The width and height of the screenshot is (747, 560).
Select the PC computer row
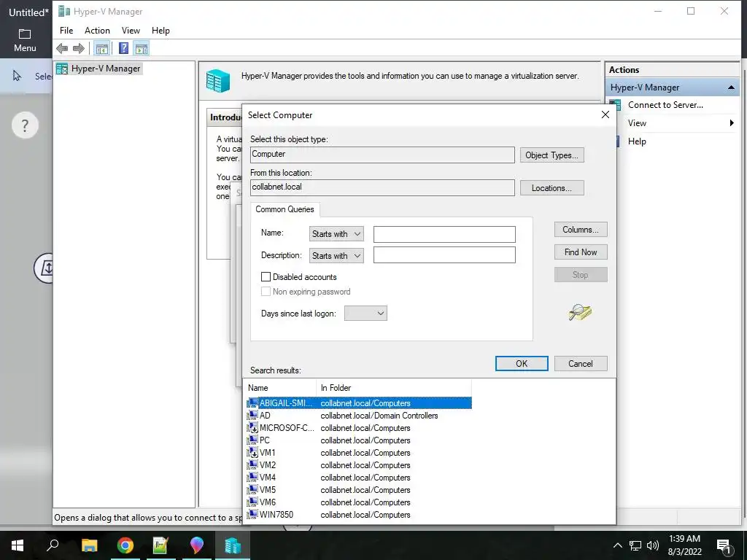click(359, 440)
